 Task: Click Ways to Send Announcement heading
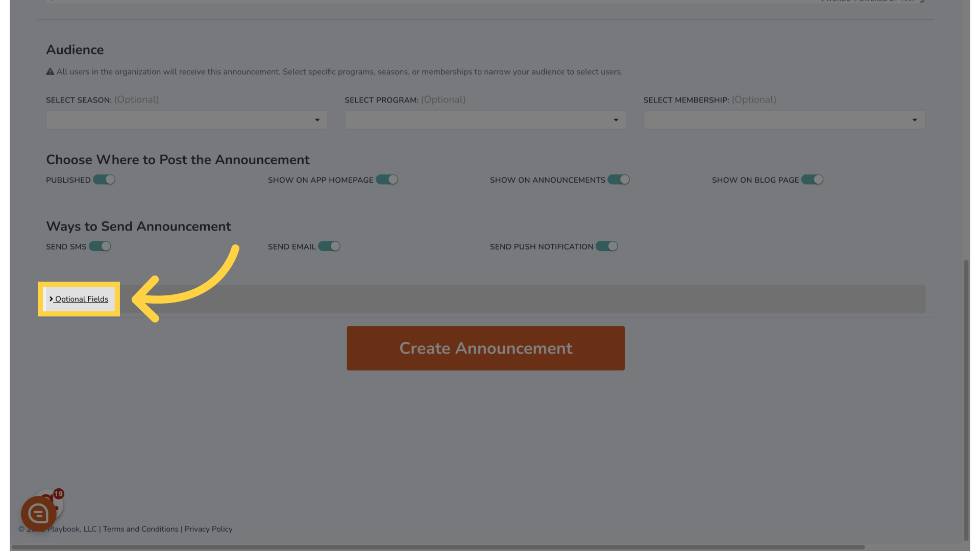point(139,227)
